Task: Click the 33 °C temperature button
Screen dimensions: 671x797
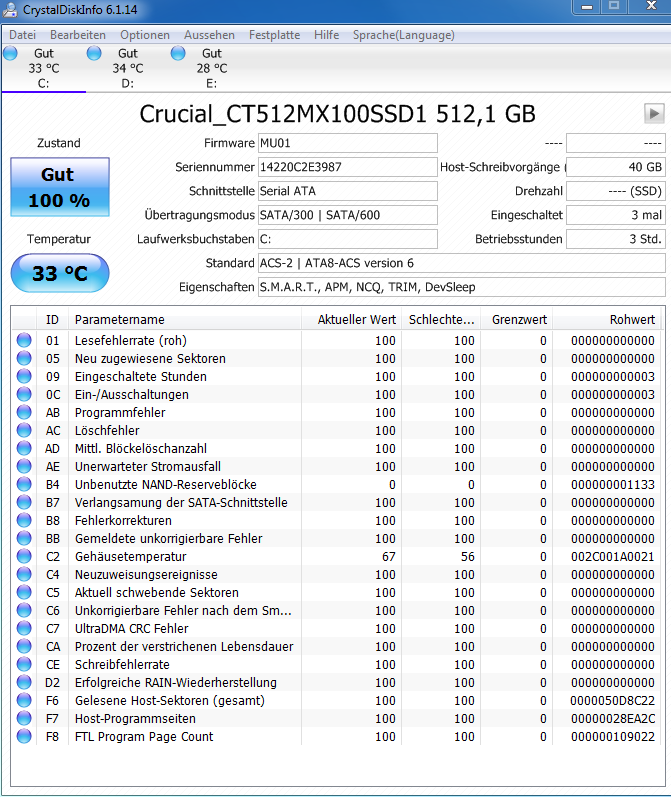Action: (59, 273)
